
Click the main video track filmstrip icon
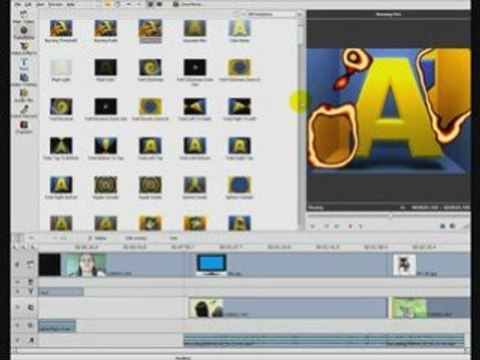pyautogui.click(x=30, y=264)
